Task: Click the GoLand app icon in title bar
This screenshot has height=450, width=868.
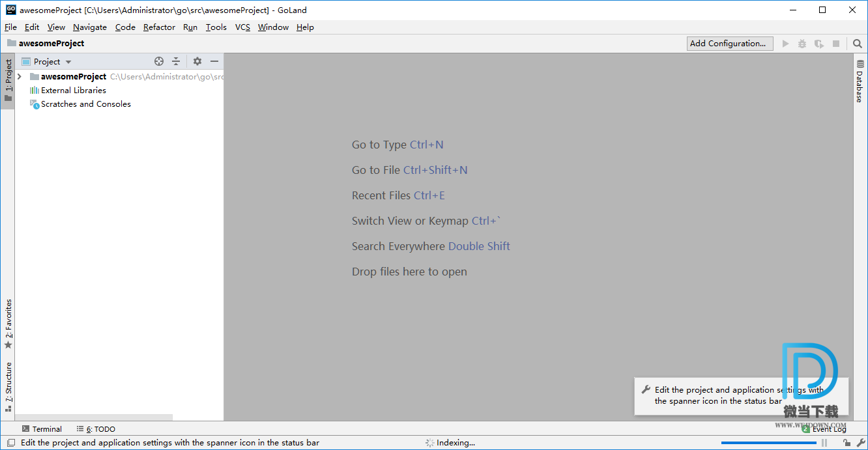Action: [x=10, y=10]
